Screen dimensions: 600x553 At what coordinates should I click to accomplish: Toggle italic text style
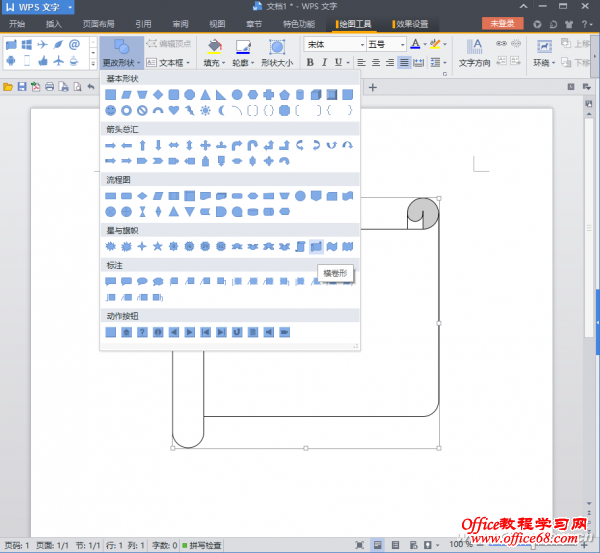325,62
